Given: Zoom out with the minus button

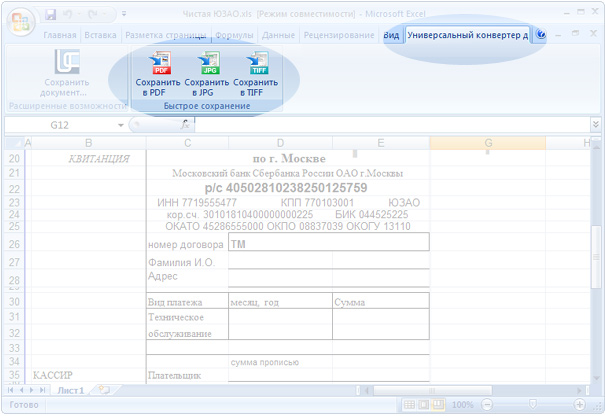Looking at the screenshot, I should [487, 405].
